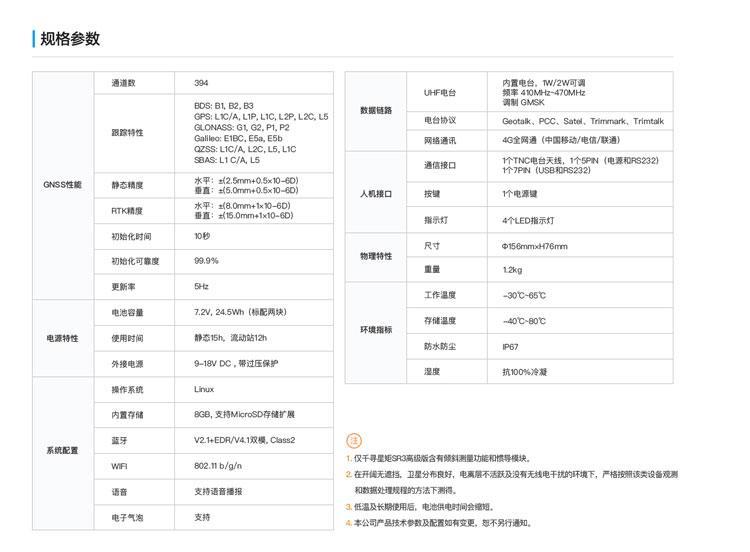Click the UHF电台 label
The width and height of the screenshot is (750, 552).
tap(440, 92)
